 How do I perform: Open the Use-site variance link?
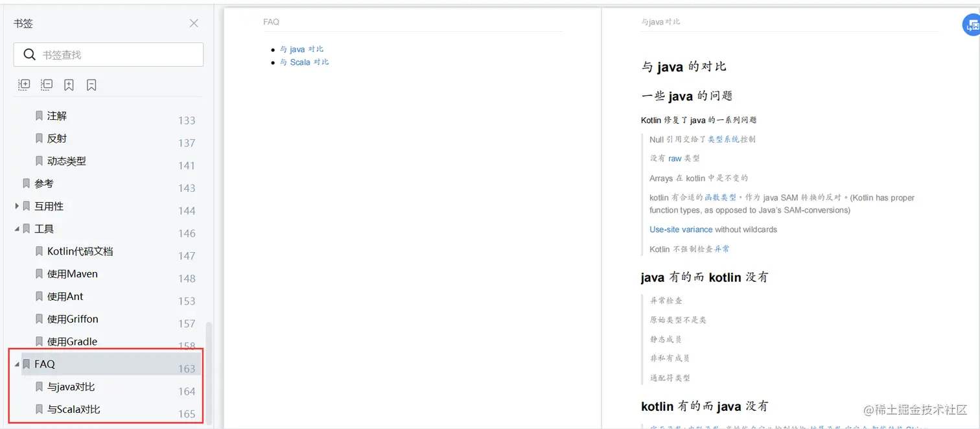click(681, 229)
